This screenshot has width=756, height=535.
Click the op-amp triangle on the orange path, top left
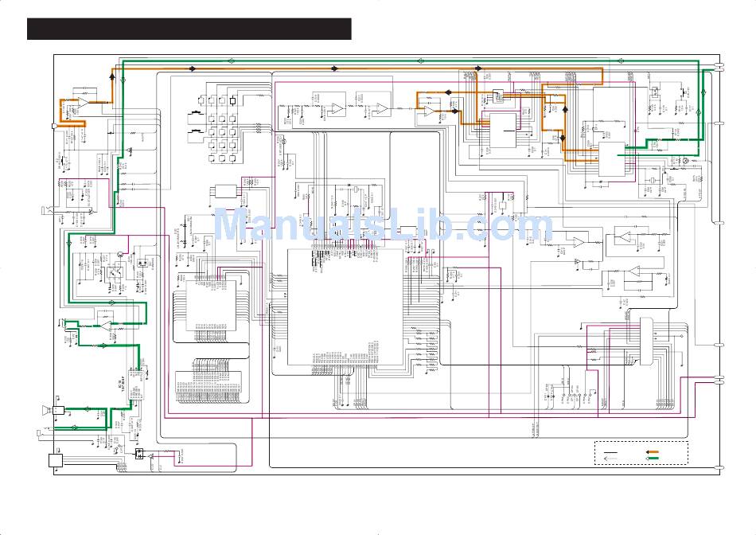pos(83,102)
